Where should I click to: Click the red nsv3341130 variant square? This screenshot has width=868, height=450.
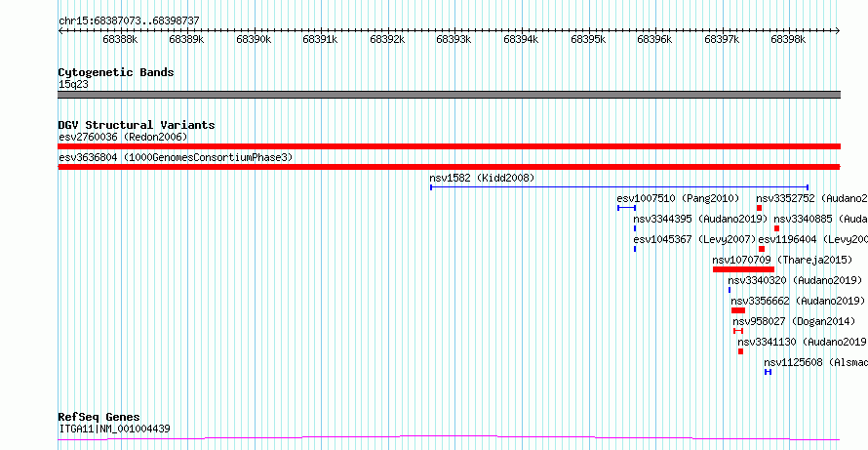pos(740,351)
